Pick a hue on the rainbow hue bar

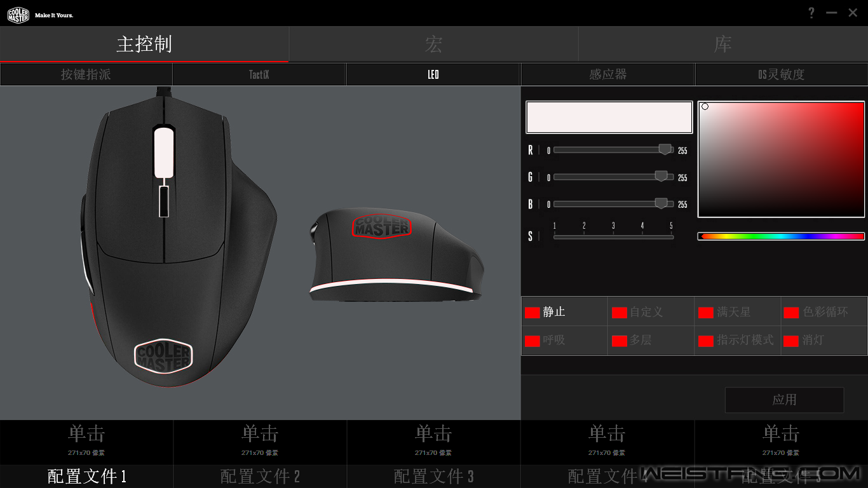781,236
